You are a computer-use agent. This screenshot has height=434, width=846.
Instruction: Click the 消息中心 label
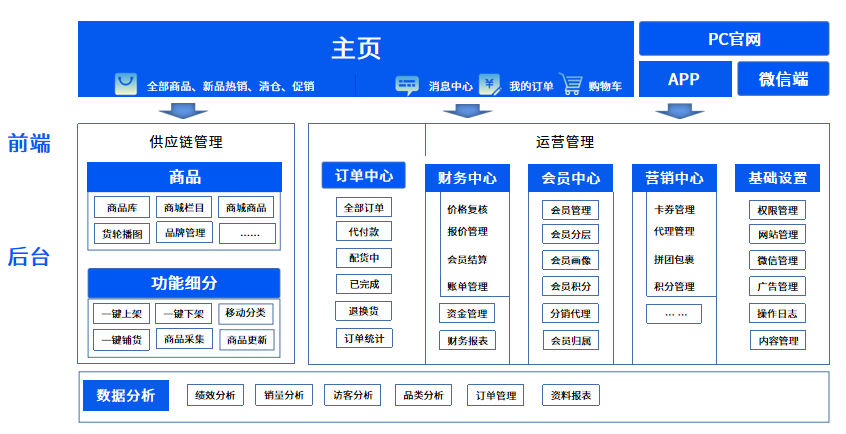(451, 86)
